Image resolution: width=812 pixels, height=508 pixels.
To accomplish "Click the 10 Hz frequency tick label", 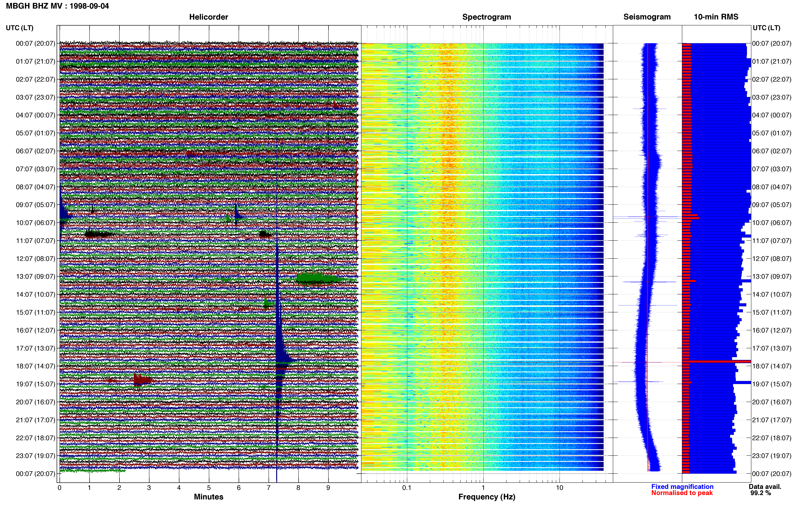I will (x=559, y=487).
